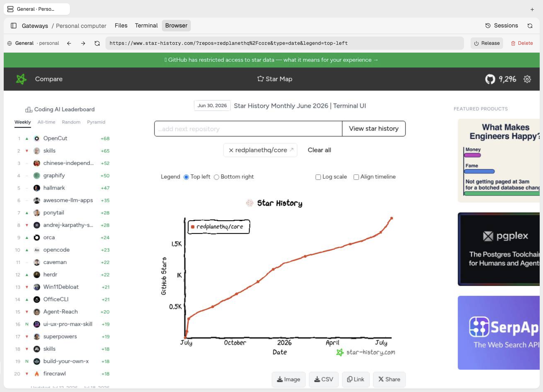The height and width of the screenshot is (392, 543).
Task: Enable Log scale checkbox
Action: tap(318, 177)
